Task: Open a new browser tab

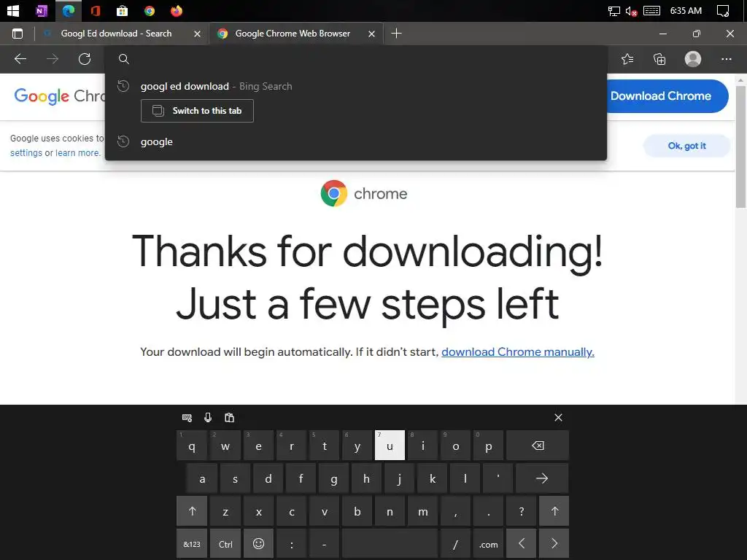Action: (x=396, y=34)
